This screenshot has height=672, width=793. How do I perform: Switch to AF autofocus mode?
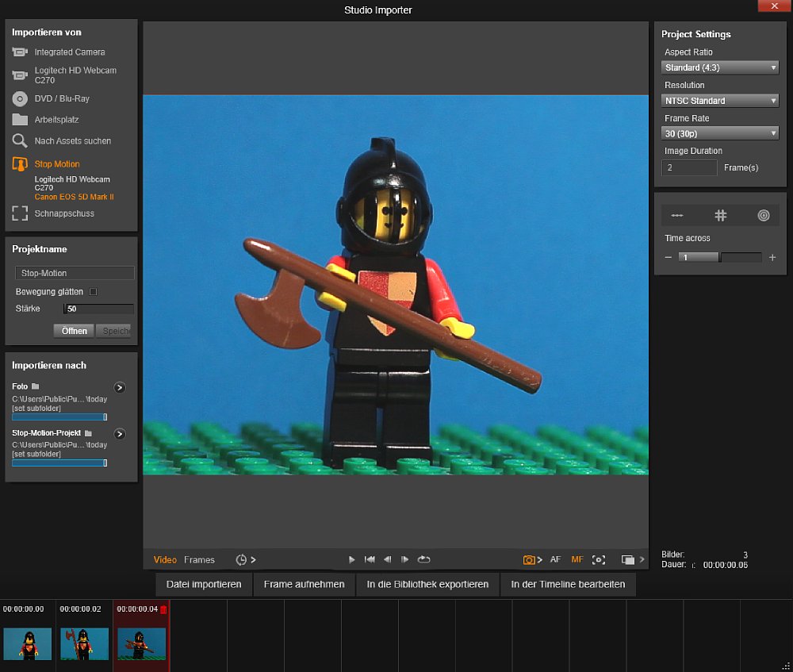click(x=555, y=559)
